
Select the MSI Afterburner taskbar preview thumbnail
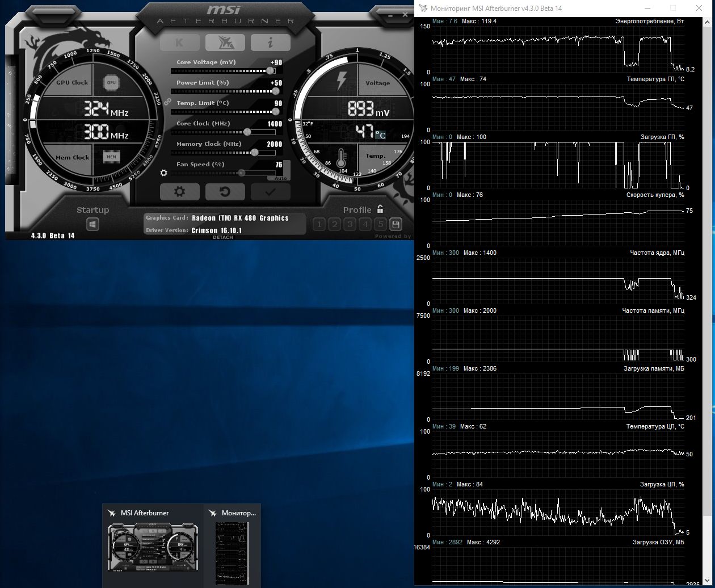[x=153, y=545]
